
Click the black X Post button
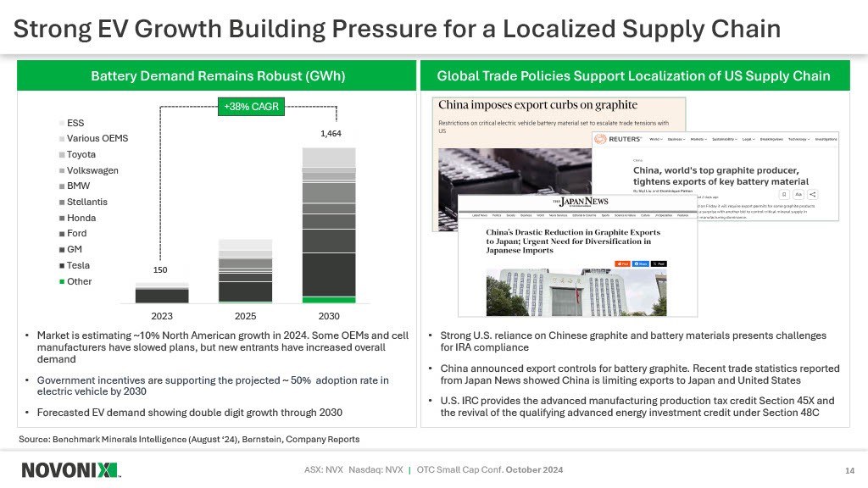click(659, 264)
